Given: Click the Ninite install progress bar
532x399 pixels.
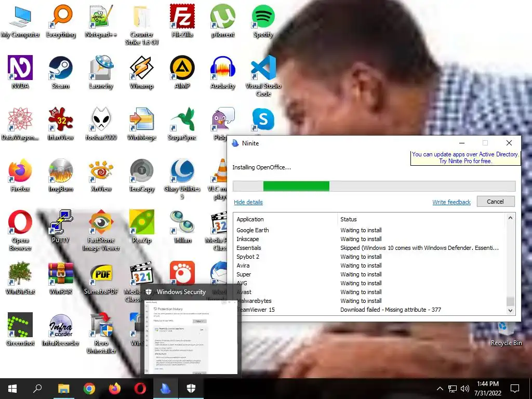Looking at the screenshot, I should tap(374, 186).
